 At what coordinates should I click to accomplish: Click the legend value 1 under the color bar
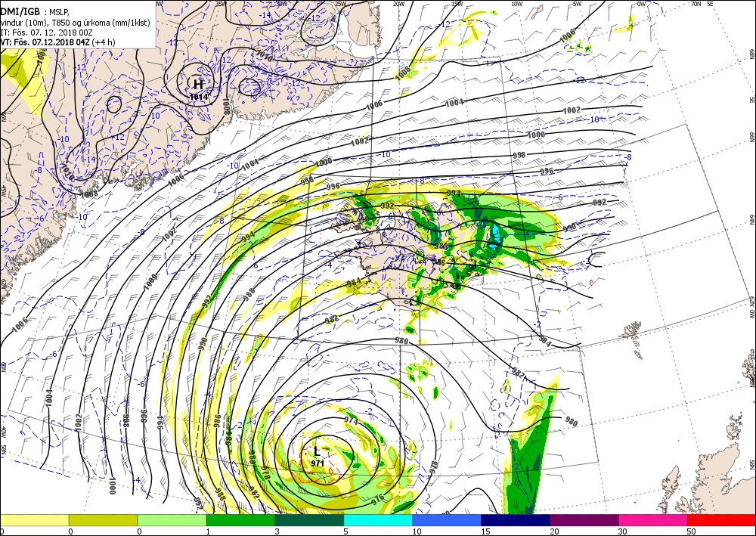point(209,531)
